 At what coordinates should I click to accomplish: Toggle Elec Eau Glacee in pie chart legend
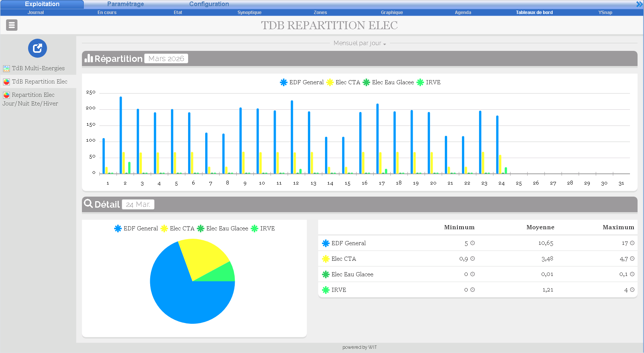pyautogui.click(x=223, y=229)
